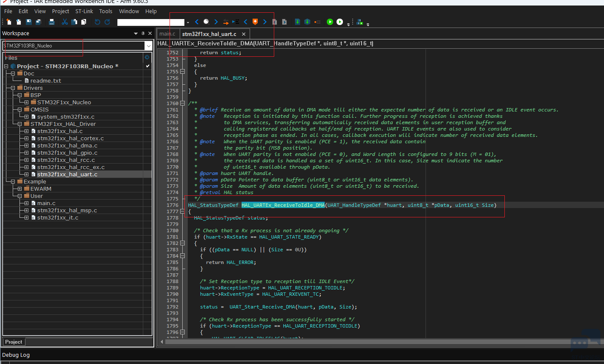Click the New Document toolbar icon

[x=9, y=22]
